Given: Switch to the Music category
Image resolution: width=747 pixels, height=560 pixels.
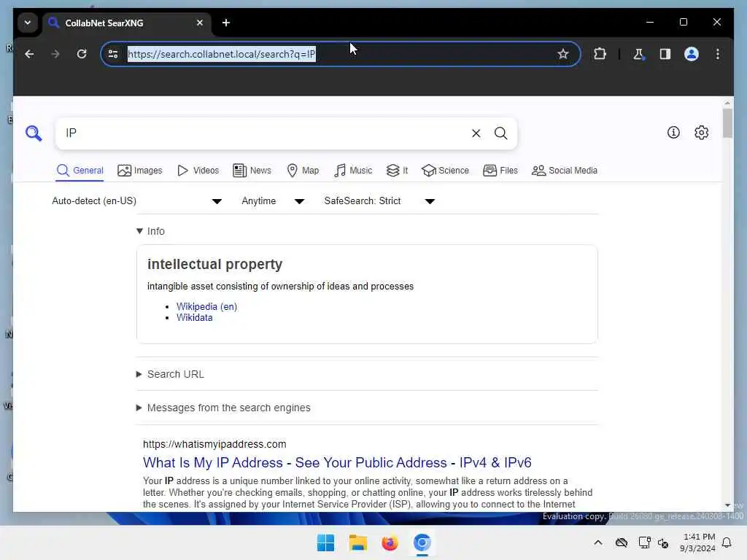Looking at the screenshot, I should (352, 171).
